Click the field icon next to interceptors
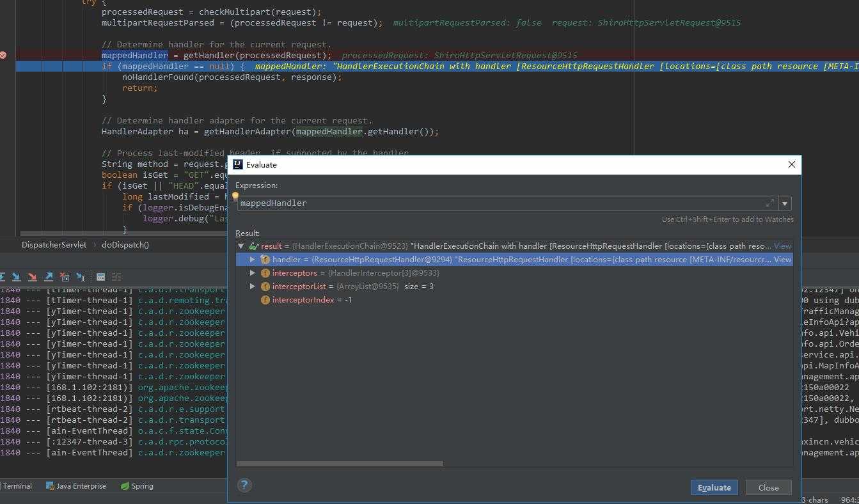 [x=265, y=273]
